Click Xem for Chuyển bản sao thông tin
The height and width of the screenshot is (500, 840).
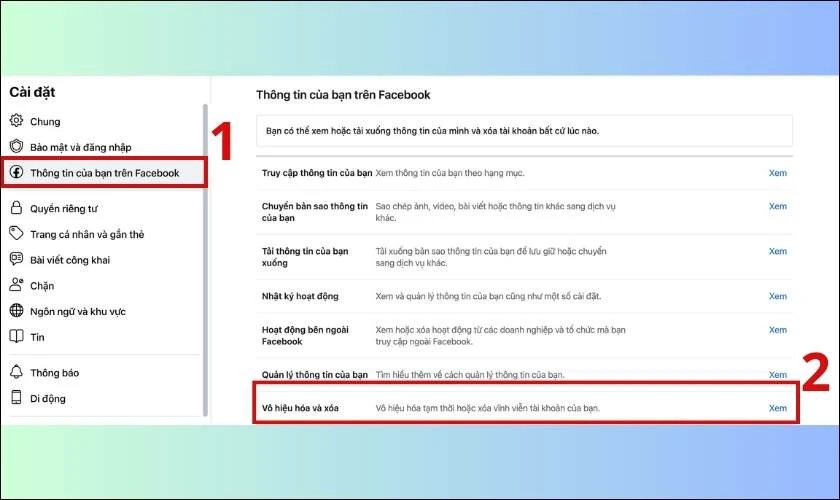click(778, 206)
